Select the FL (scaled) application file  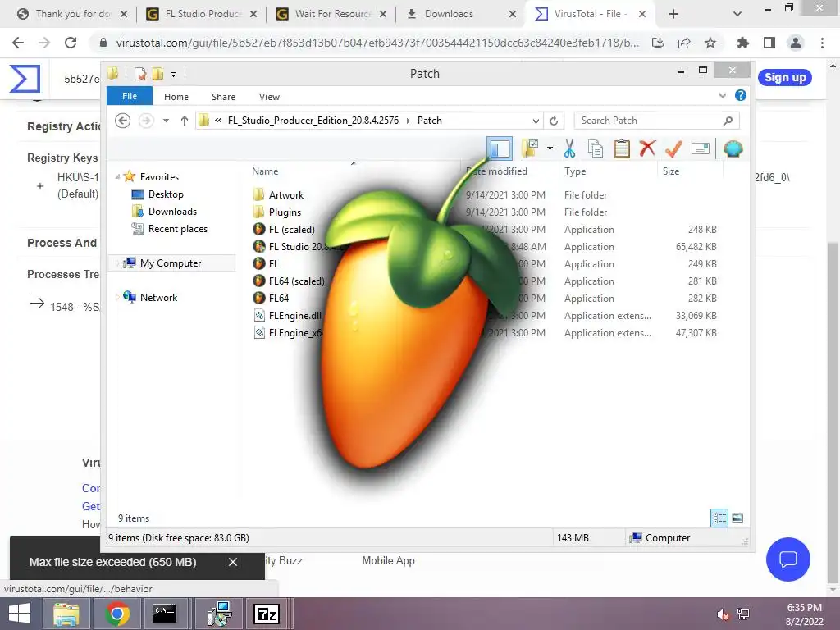pos(291,230)
